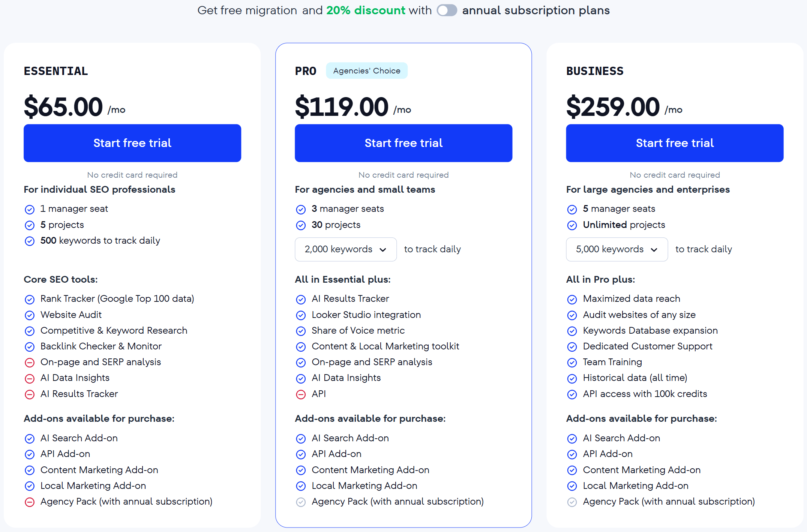Click the minus icon beside AI Results Tracker
Image resolution: width=807 pixels, height=532 pixels.
point(30,394)
